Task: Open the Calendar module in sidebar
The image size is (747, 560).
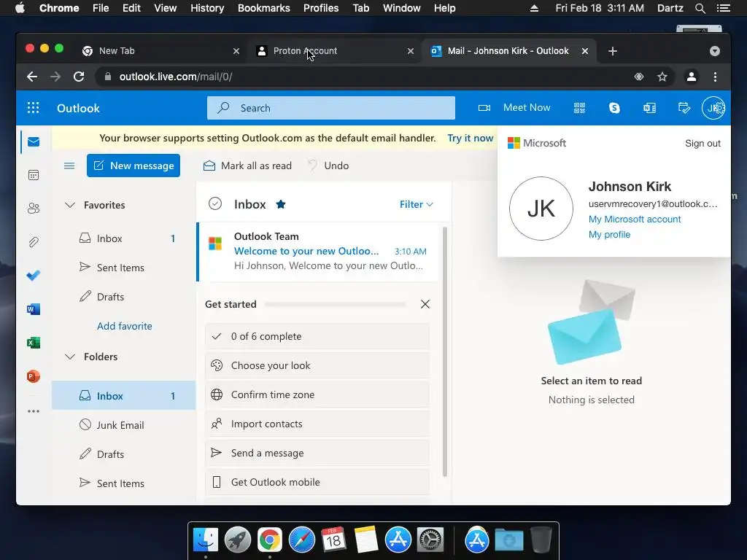Action: pos(34,175)
